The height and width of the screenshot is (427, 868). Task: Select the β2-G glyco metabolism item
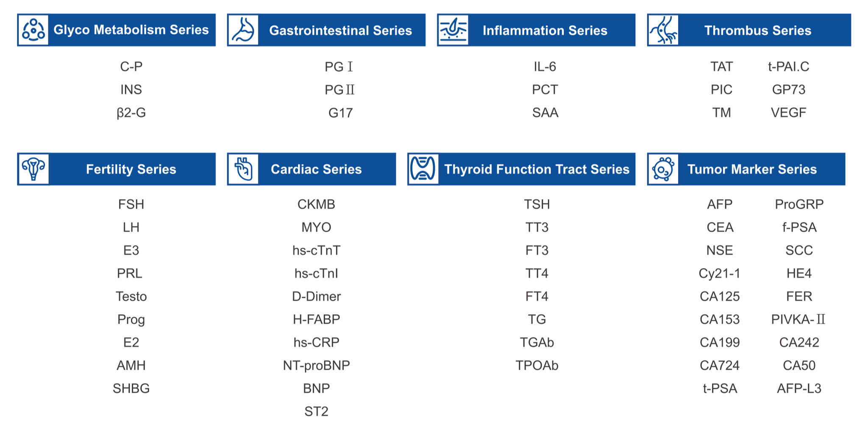131,113
